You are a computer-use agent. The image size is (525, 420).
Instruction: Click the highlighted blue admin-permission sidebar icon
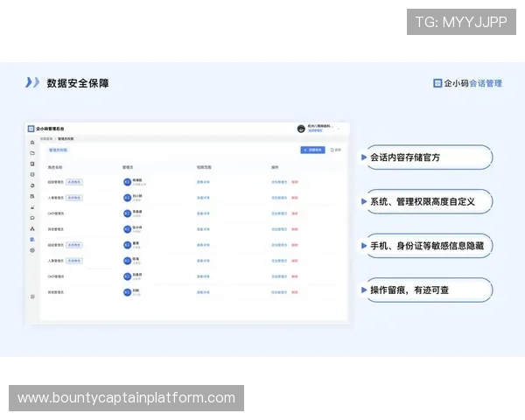point(32,240)
